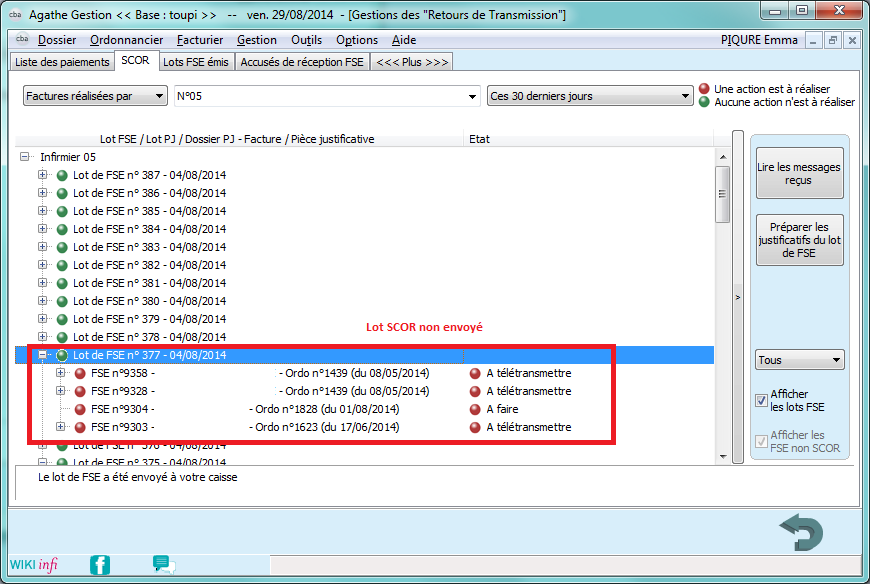
Task: Open 'Factures réalisées par' dropdown
Action: (x=95, y=96)
